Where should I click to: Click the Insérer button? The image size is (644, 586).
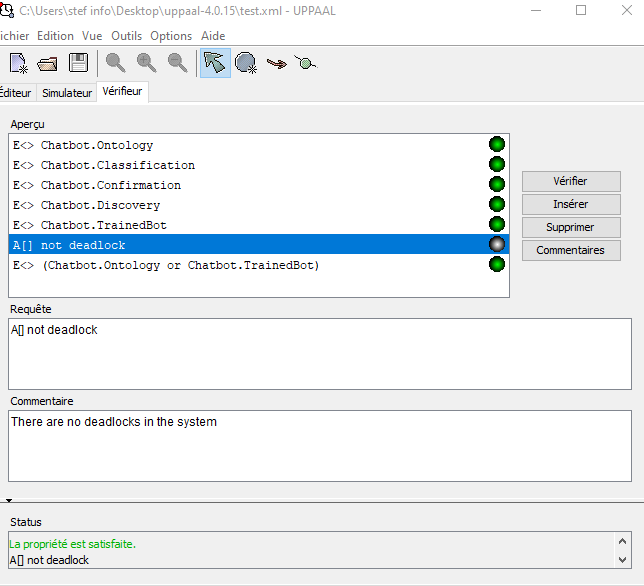[571, 204]
